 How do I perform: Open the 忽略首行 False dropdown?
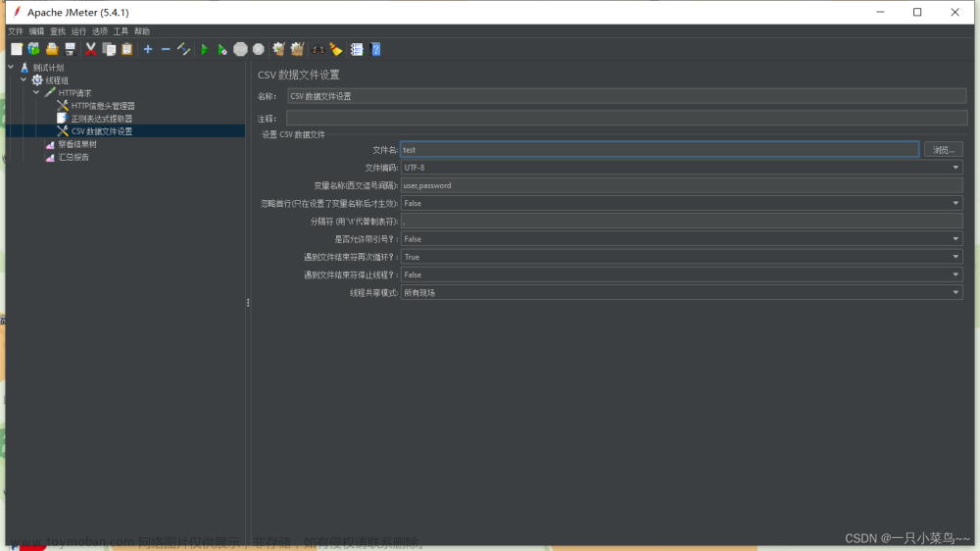(x=681, y=203)
